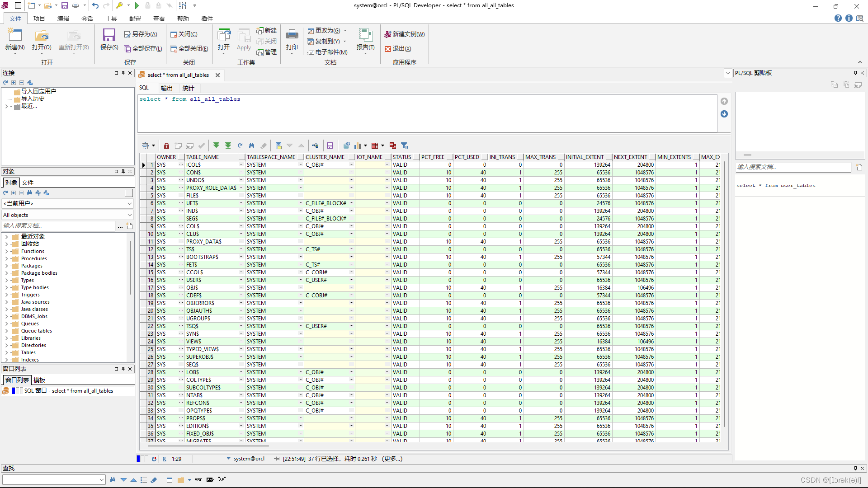Click New Instance button
The width and height of the screenshot is (868, 488).
tap(404, 34)
